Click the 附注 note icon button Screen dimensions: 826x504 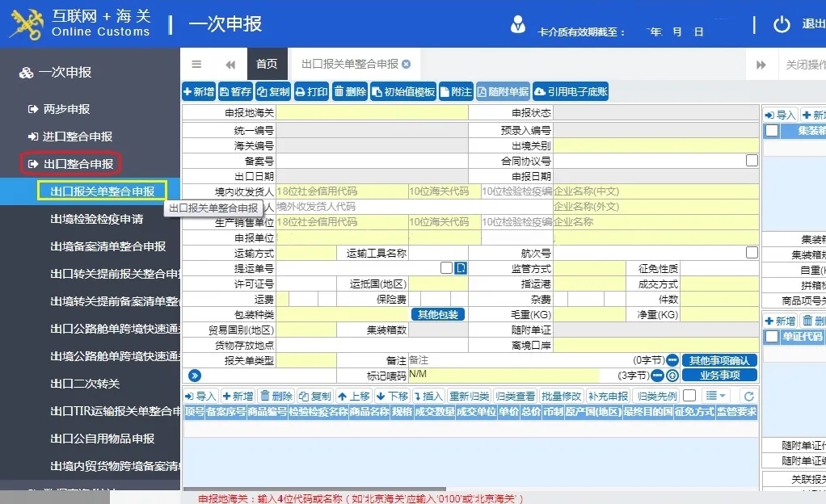pos(456,92)
